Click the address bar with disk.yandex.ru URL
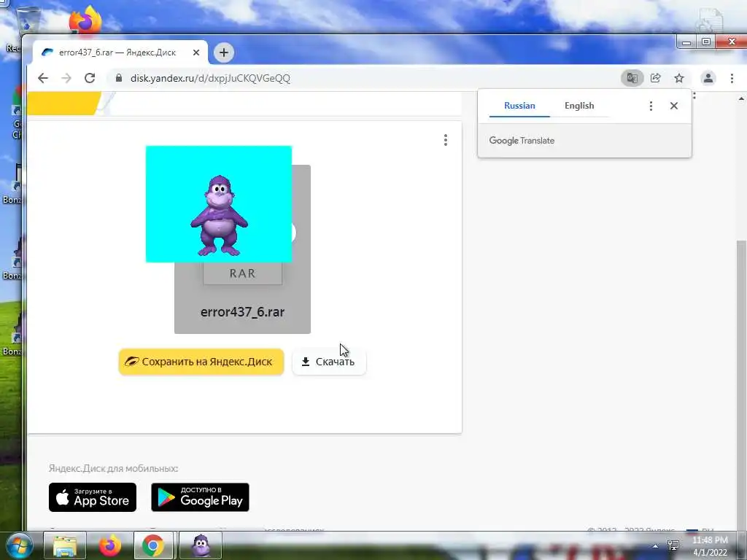 [362, 78]
